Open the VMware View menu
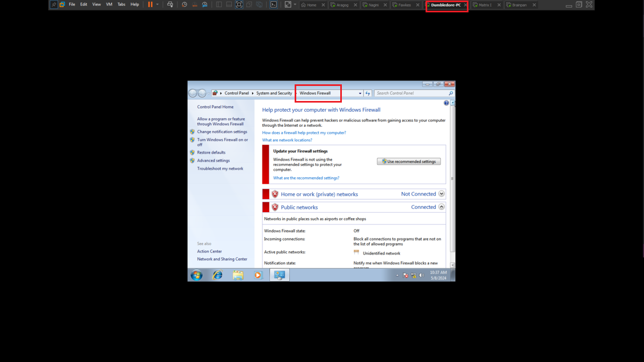Screen dimensions: 644x362 pos(97,4)
